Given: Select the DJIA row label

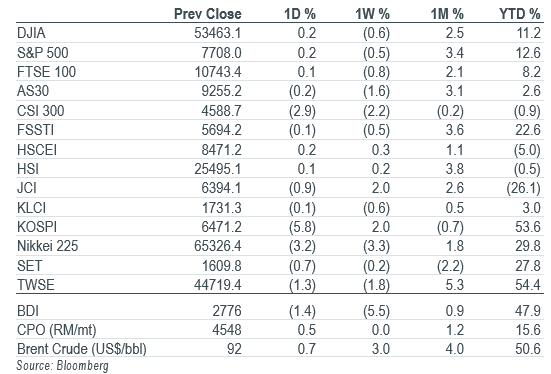Looking at the screenshot, I should [x=31, y=33].
